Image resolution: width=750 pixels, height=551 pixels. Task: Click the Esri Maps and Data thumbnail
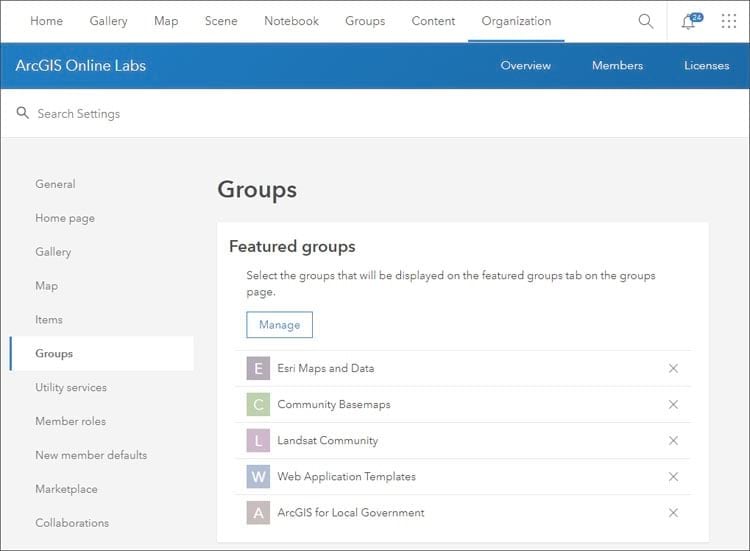point(258,369)
